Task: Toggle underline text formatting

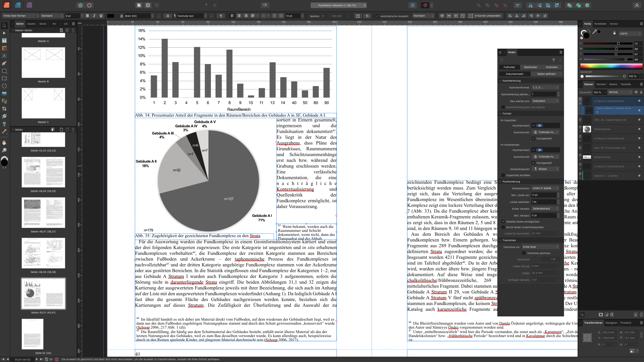Action: [x=101, y=16]
